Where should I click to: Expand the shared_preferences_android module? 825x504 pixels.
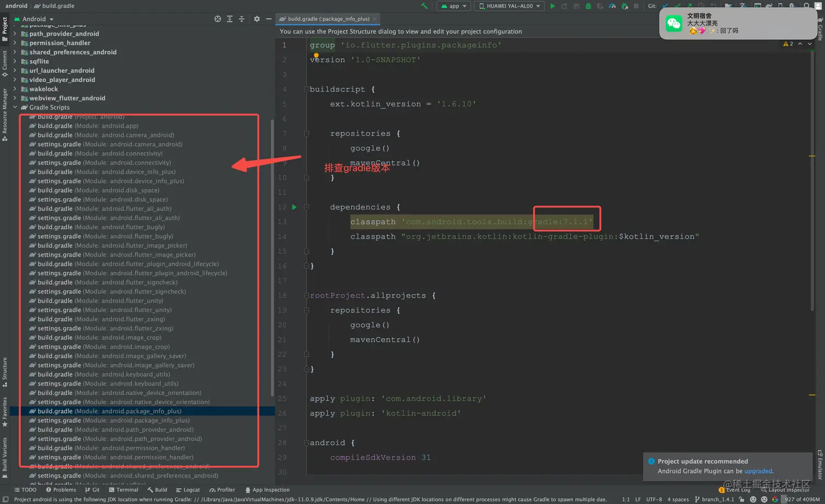pyautogui.click(x=15, y=52)
